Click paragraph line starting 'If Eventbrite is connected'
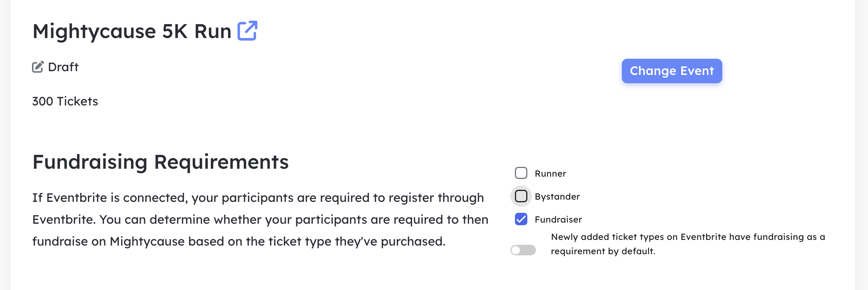 [258, 198]
